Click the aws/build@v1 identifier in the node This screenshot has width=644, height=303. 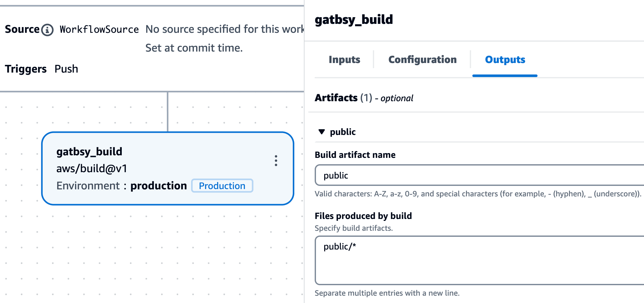click(x=92, y=168)
